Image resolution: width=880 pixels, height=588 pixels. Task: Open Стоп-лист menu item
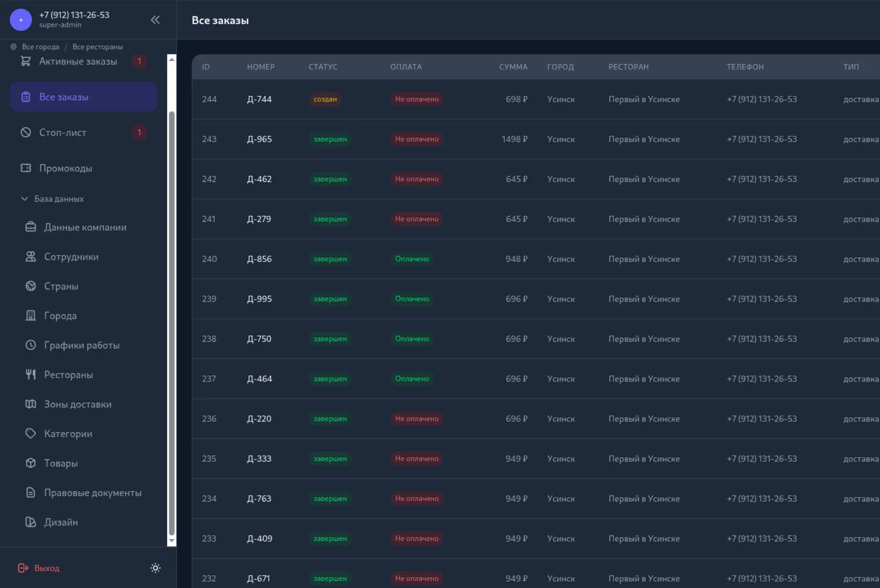pyautogui.click(x=83, y=132)
